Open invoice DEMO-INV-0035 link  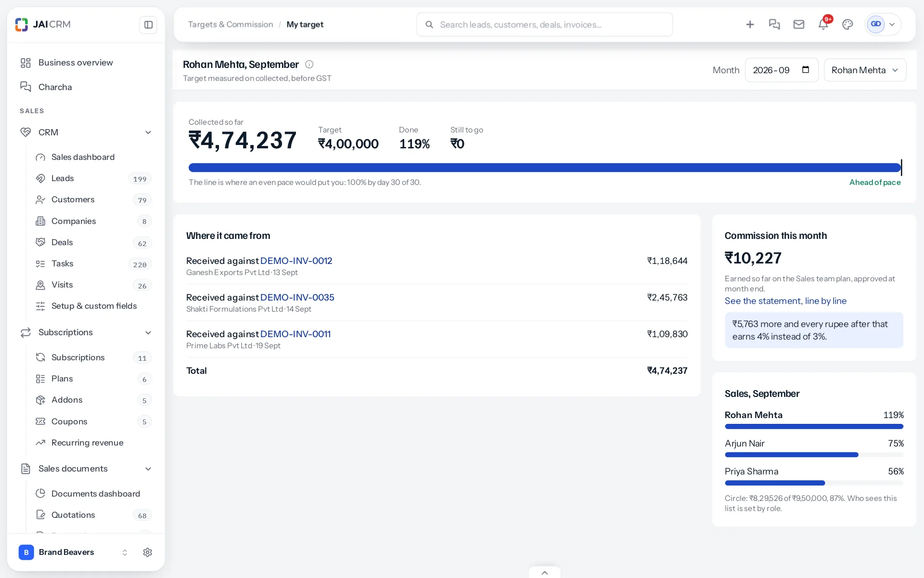pos(297,297)
